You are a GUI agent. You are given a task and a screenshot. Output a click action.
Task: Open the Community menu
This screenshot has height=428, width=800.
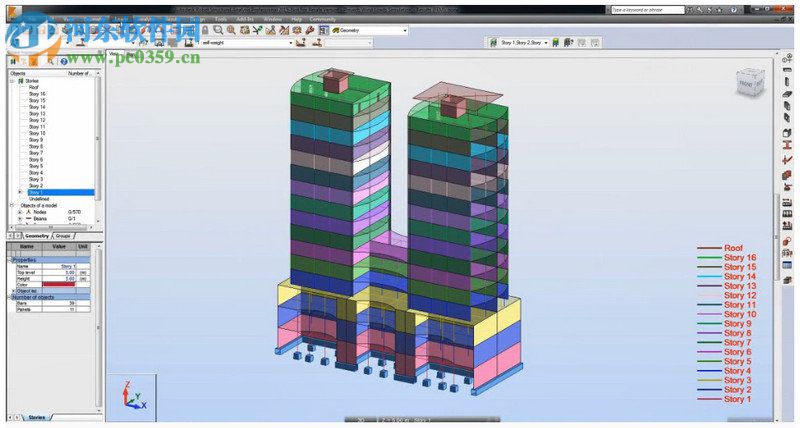click(x=323, y=19)
